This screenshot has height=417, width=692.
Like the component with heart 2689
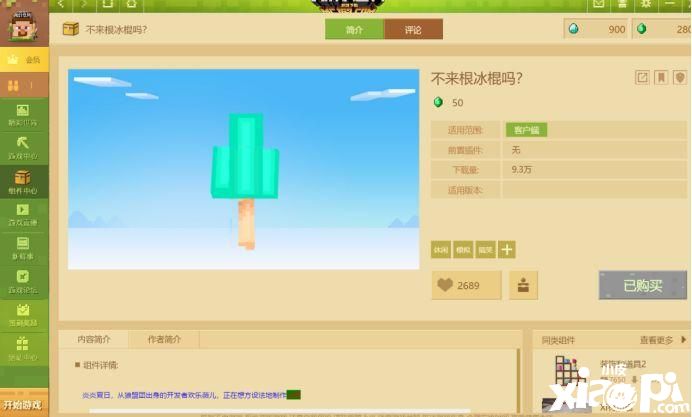466,285
